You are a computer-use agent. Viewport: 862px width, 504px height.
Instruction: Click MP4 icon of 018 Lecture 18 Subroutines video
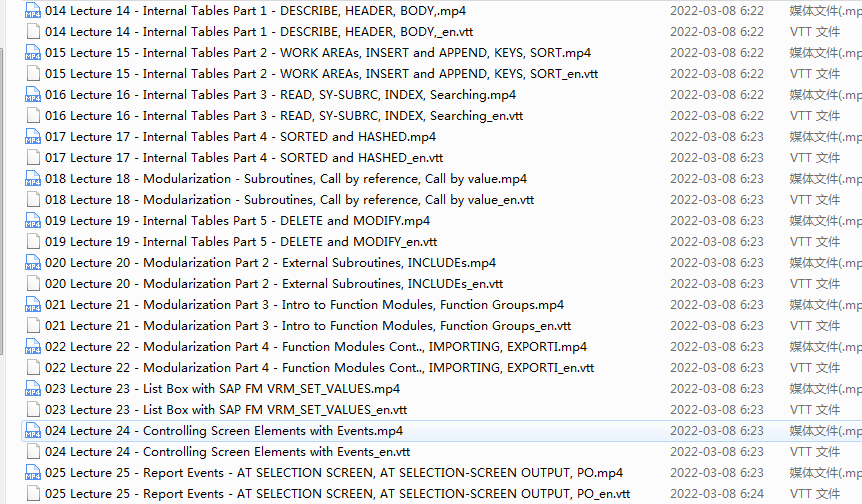[33, 178]
